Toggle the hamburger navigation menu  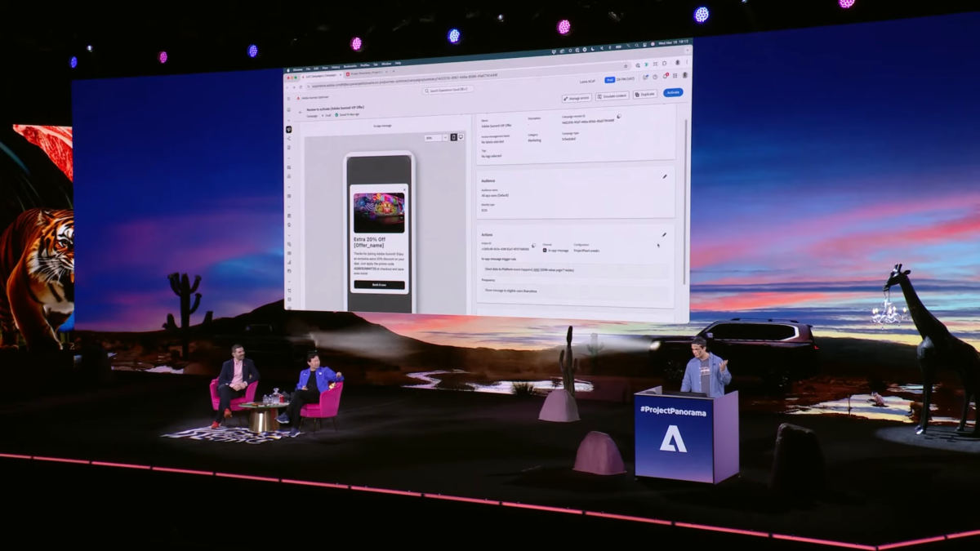288,99
